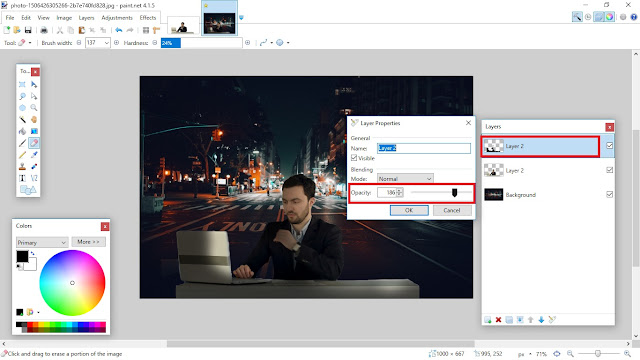
Task: Click Cancel in Layer Properties dialog
Action: [452, 210]
